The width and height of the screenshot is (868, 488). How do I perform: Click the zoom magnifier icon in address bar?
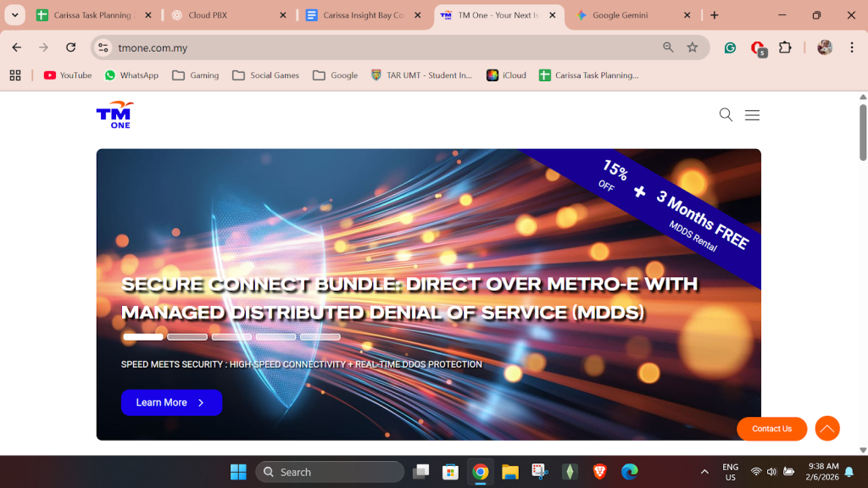click(x=668, y=47)
